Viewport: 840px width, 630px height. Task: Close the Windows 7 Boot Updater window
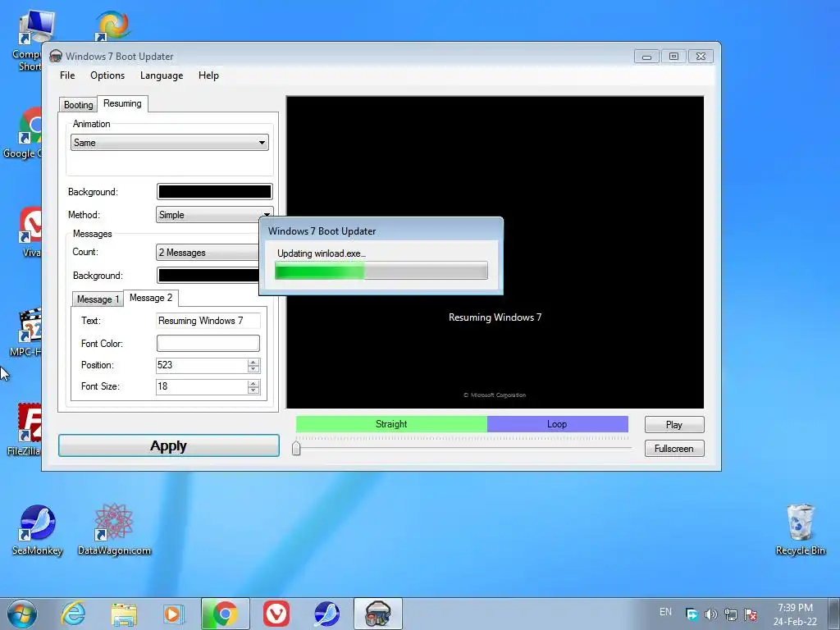[701, 57]
